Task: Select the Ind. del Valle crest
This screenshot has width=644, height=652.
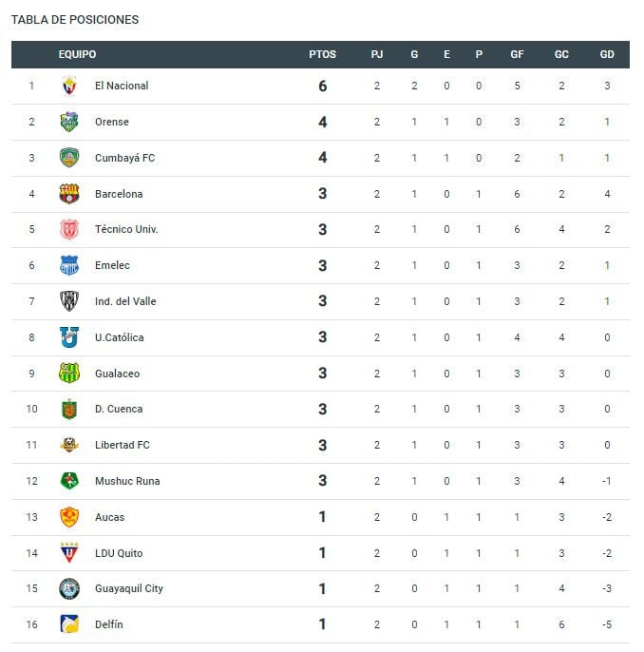Action: pyautogui.click(x=69, y=301)
